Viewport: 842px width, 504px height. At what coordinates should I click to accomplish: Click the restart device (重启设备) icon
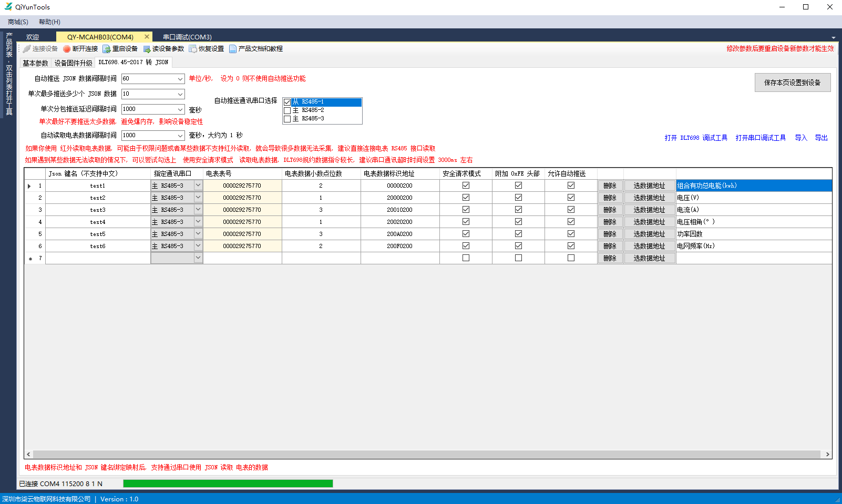click(107, 49)
